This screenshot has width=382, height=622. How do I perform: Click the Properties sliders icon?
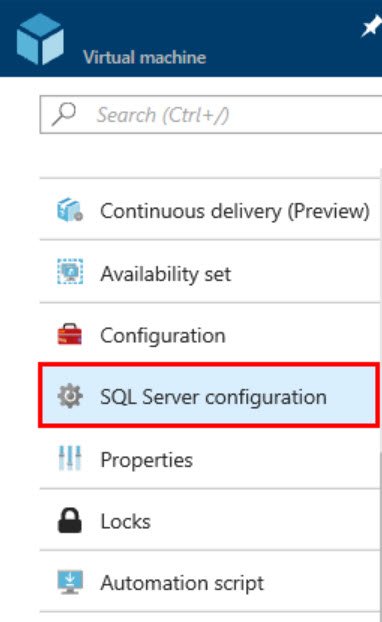[x=70, y=458]
